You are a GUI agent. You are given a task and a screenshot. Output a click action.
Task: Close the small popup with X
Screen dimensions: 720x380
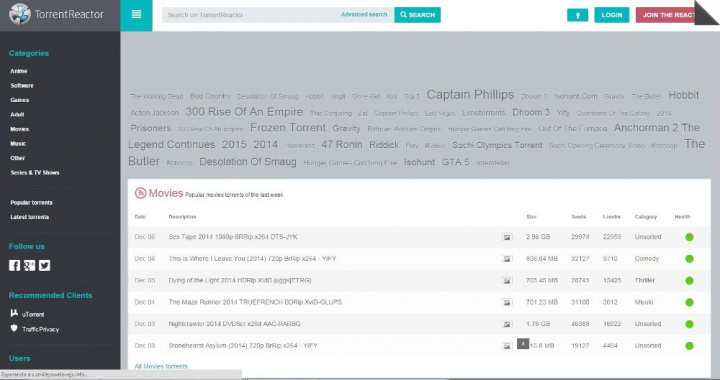(523, 343)
